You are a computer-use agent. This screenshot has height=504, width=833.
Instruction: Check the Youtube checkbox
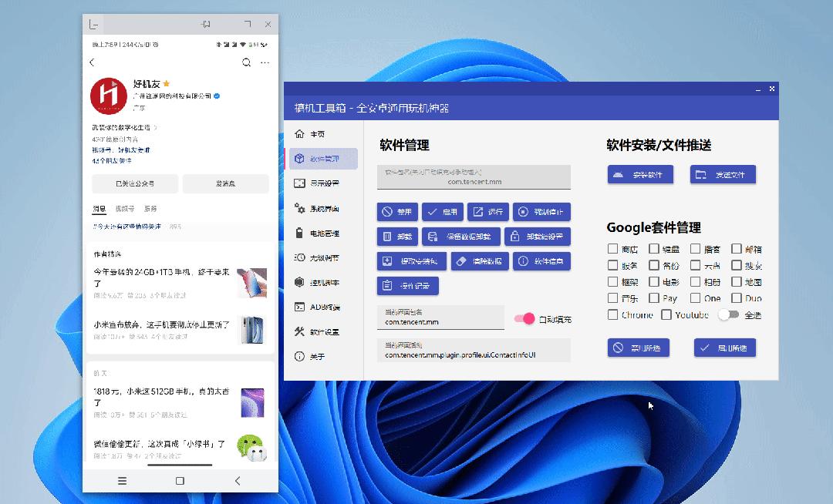click(x=666, y=315)
